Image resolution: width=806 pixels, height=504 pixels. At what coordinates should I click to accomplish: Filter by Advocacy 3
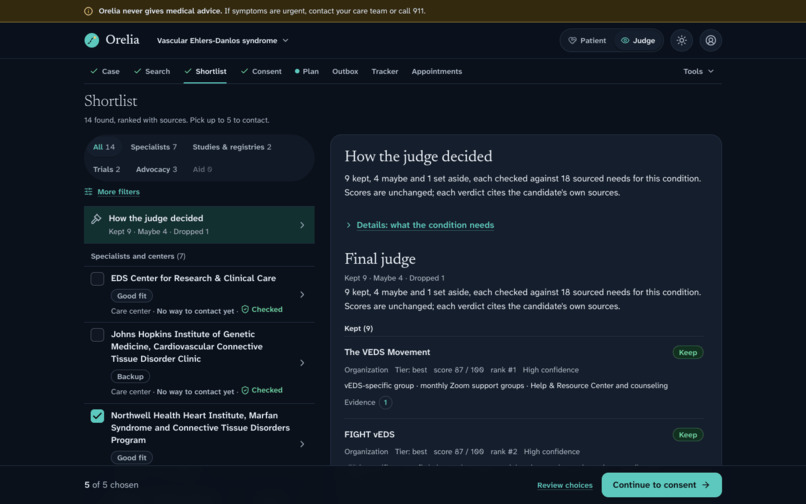[x=156, y=169]
